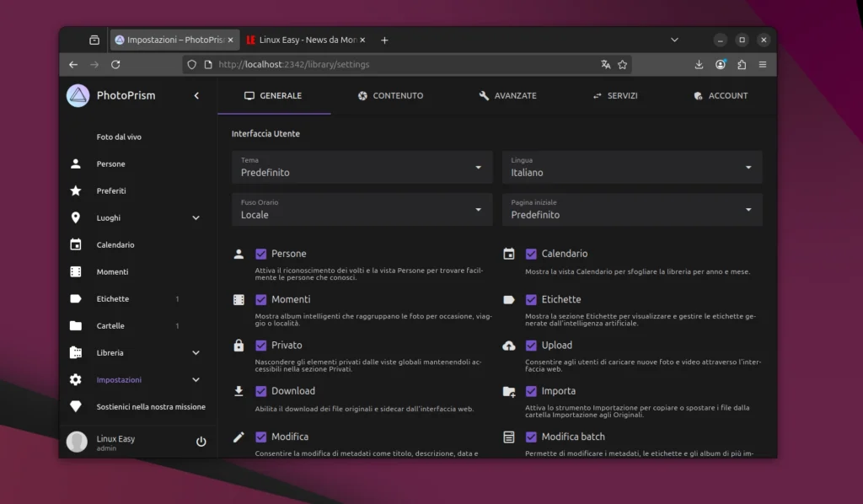The height and width of the screenshot is (504, 863).
Task: Disable the Persone checkbox
Action: 261,254
